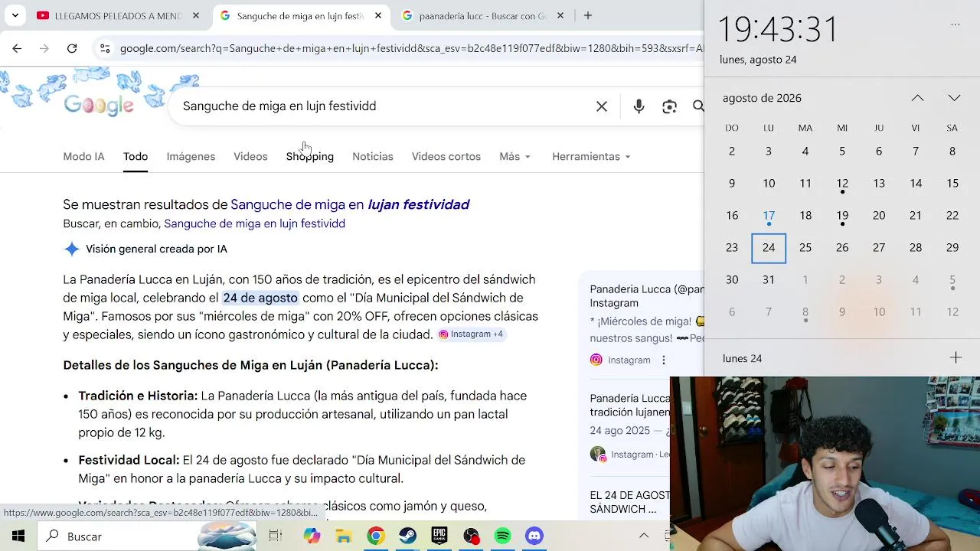This screenshot has width=980, height=551.
Task: Close the Sanguche de miga tab
Action: (x=378, y=15)
